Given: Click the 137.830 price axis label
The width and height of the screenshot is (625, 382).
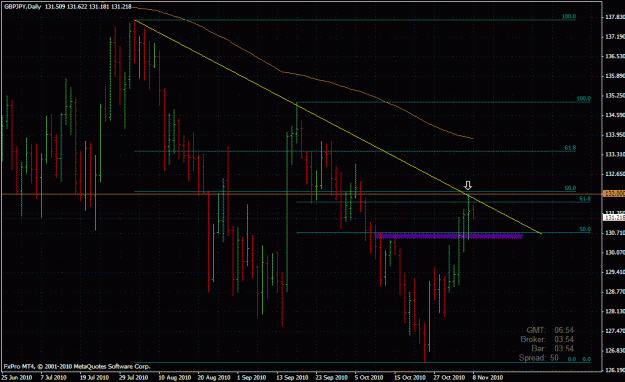Looking at the screenshot, I should pos(615,17).
